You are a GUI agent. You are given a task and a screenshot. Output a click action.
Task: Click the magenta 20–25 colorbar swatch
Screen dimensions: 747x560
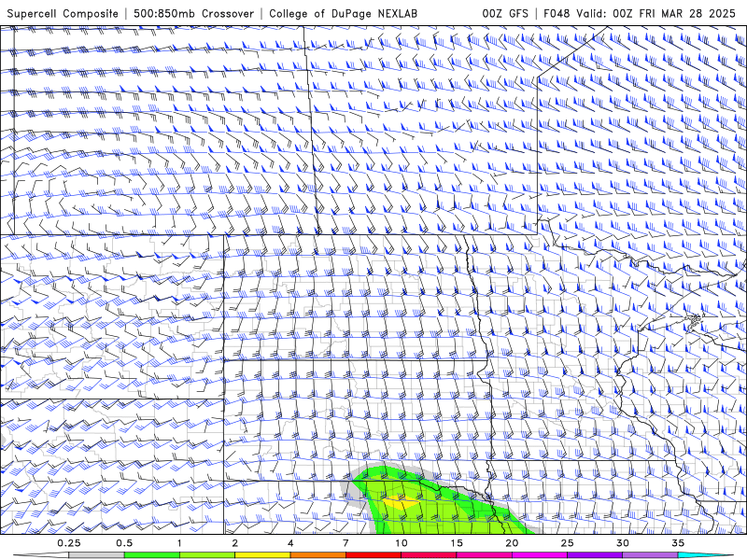tap(540, 555)
